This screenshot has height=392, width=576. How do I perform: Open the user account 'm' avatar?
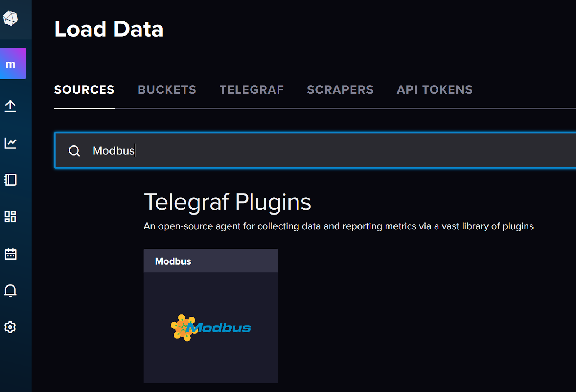click(x=13, y=64)
